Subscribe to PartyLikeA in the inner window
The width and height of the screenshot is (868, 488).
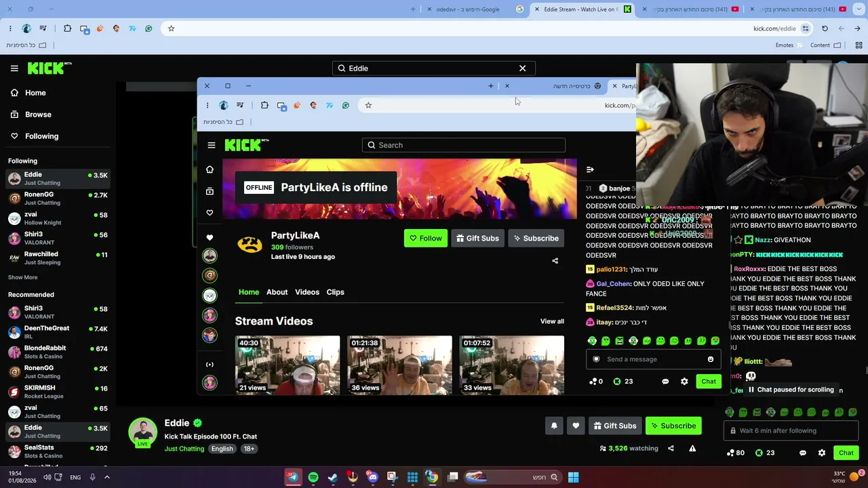click(536, 239)
